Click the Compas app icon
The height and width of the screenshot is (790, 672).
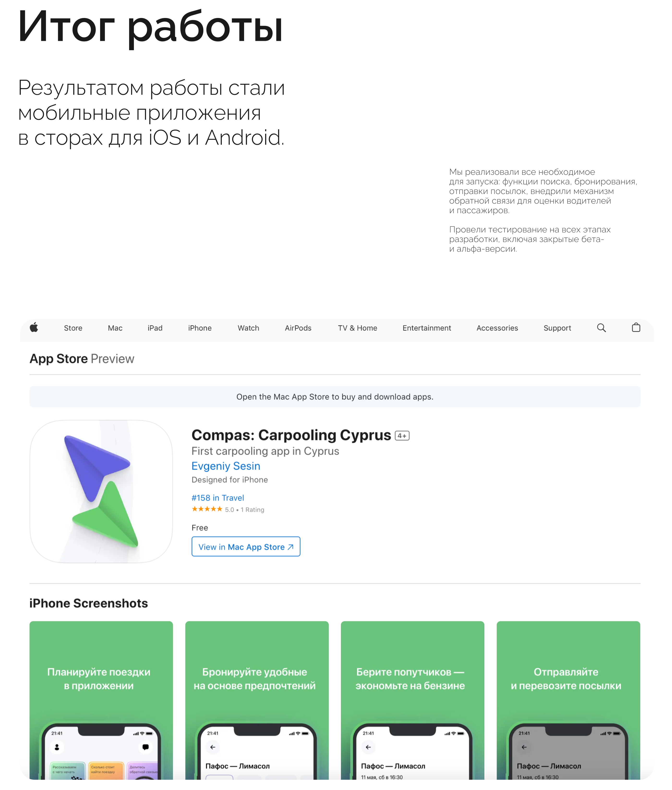pyautogui.click(x=101, y=491)
